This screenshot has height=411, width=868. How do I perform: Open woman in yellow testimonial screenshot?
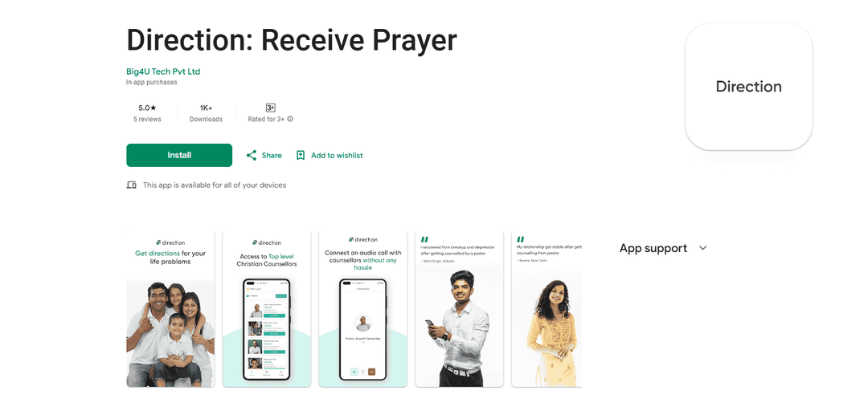(x=547, y=309)
